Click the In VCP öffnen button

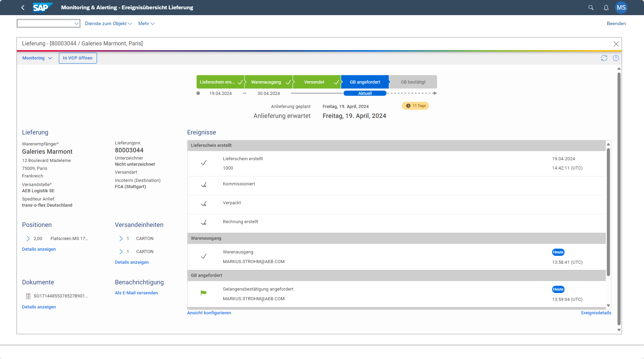(x=78, y=58)
